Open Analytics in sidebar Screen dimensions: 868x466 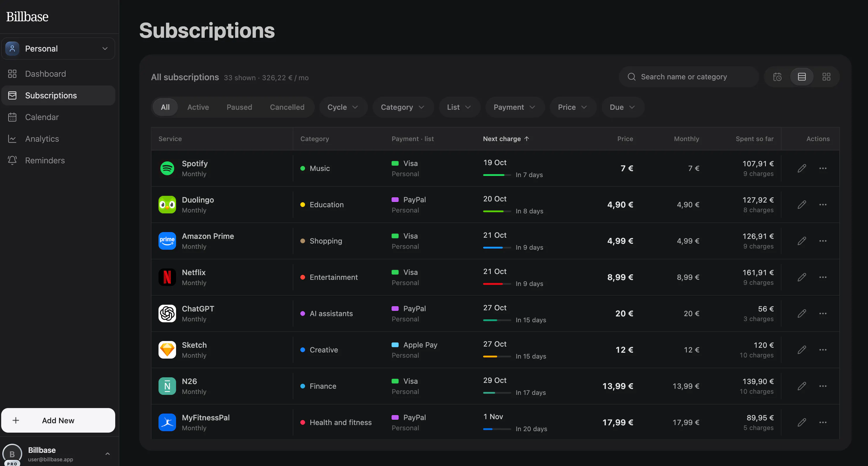coord(58,138)
